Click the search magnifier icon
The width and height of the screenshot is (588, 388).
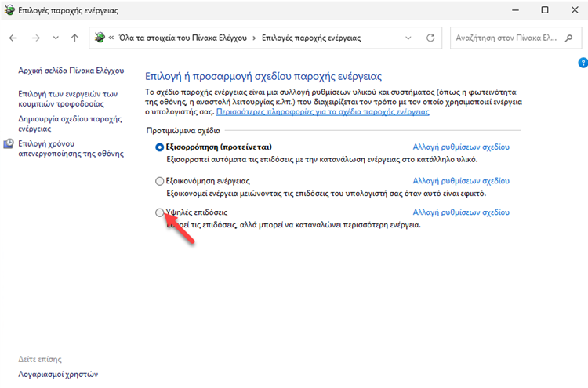click(x=568, y=38)
